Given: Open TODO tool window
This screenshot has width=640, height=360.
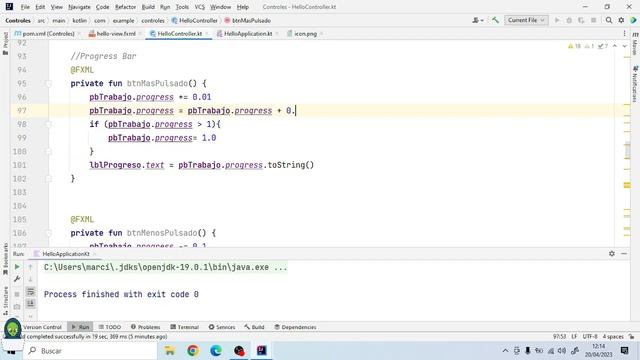Looking at the screenshot, I should click(110, 327).
